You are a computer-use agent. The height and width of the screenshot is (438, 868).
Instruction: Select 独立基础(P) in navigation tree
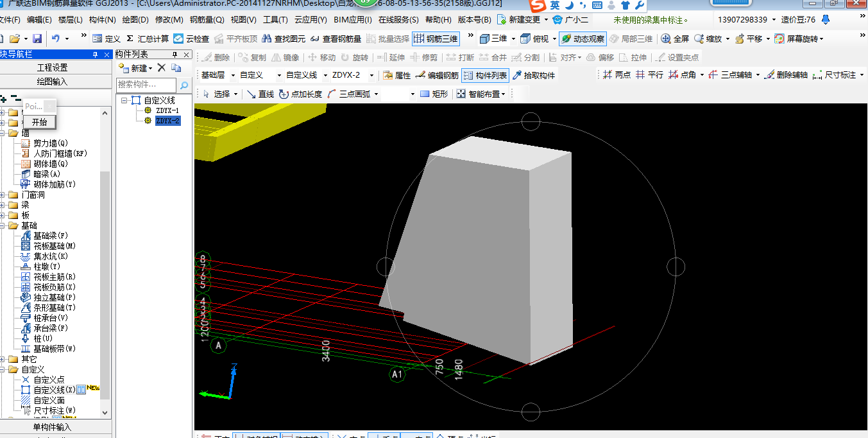coord(55,297)
